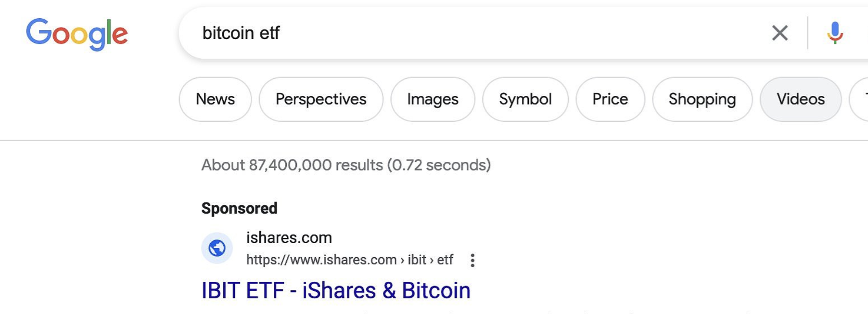Viewport: 868px width, 314px height.
Task: Click the divider line beside the microphone
Action: coord(808,33)
